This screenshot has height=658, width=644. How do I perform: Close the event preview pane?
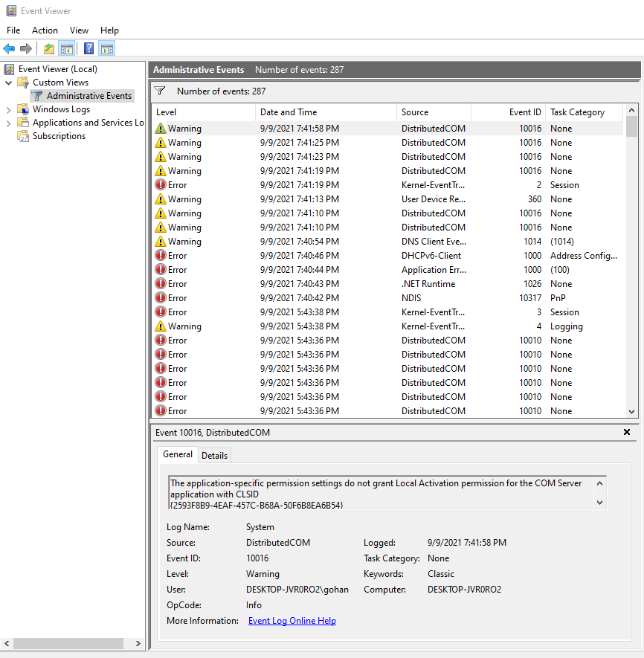click(627, 432)
